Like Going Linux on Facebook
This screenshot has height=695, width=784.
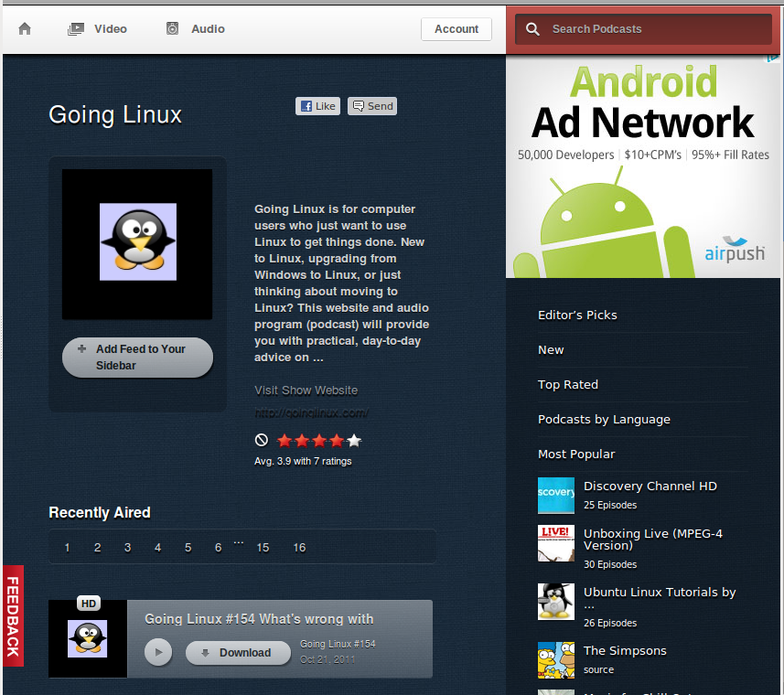[318, 106]
